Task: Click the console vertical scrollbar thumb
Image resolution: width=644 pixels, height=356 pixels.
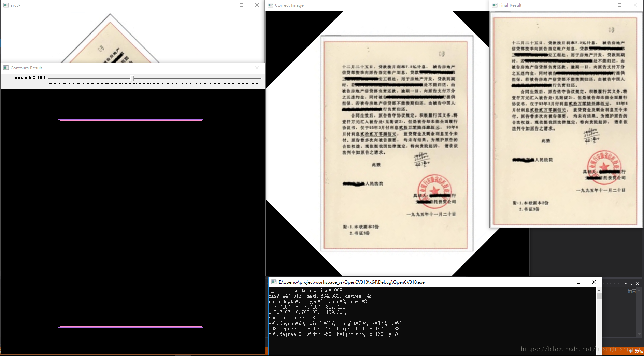Action: 599,296
